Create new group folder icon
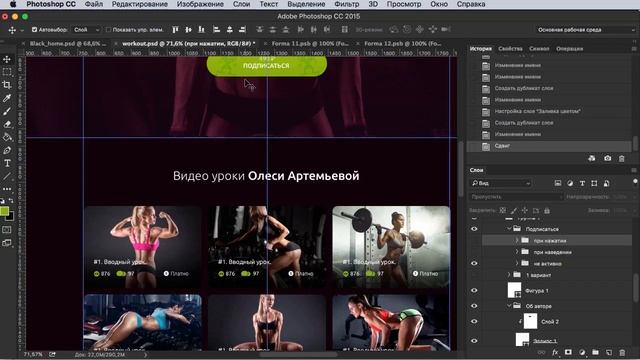The image size is (640, 360). point(596,352)
